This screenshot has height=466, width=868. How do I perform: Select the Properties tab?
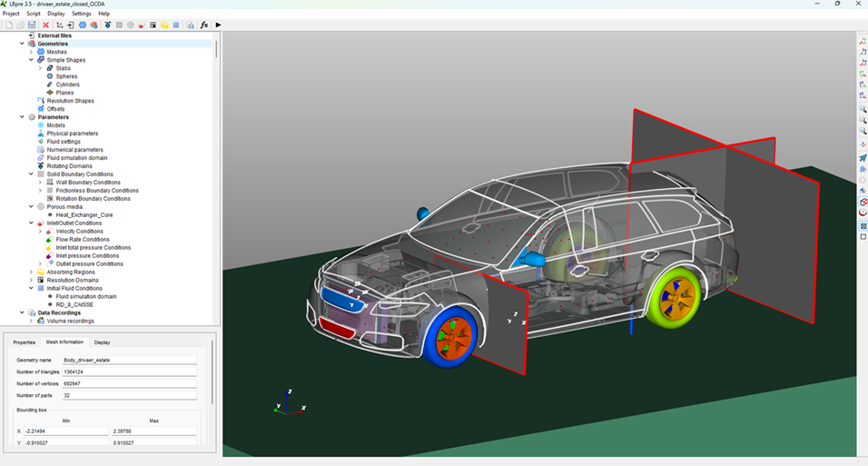(x=24, y=342)
